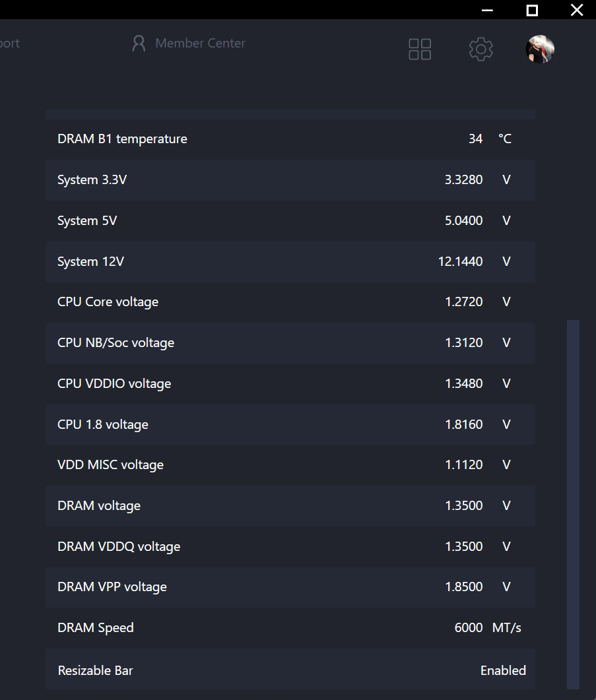Click CPU VDDIO voltage row

pyautogui.click(x=290, y=383)
